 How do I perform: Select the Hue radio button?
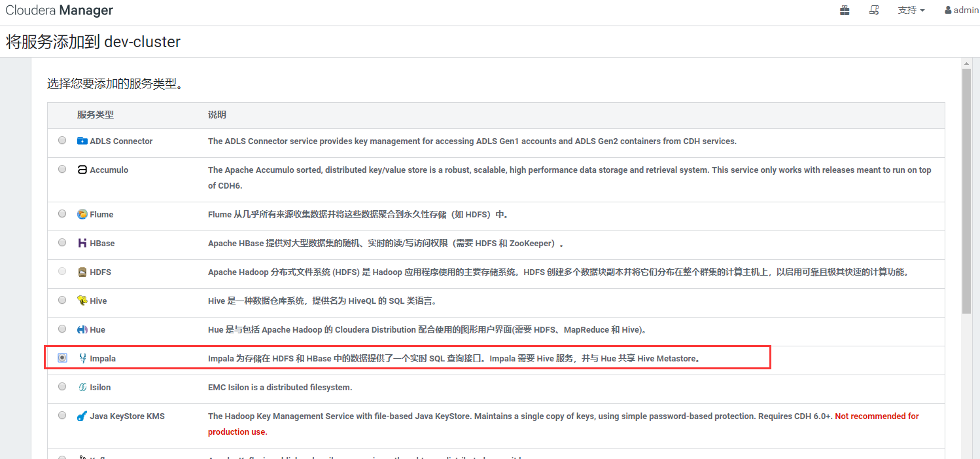coord(62,329)
